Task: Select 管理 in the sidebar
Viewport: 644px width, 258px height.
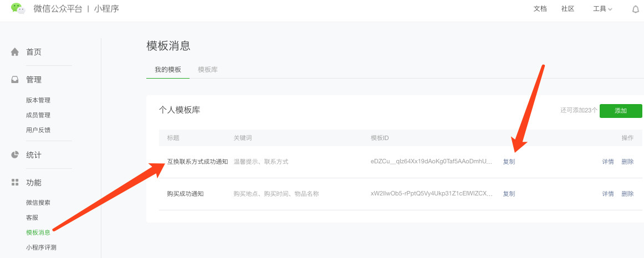Action: click(x=34, y=80)
